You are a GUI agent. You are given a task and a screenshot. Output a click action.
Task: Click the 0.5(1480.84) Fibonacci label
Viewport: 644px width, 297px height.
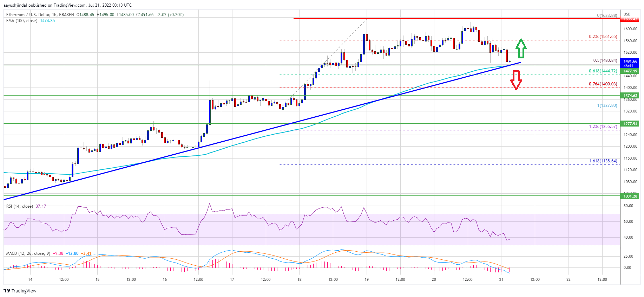605,60
